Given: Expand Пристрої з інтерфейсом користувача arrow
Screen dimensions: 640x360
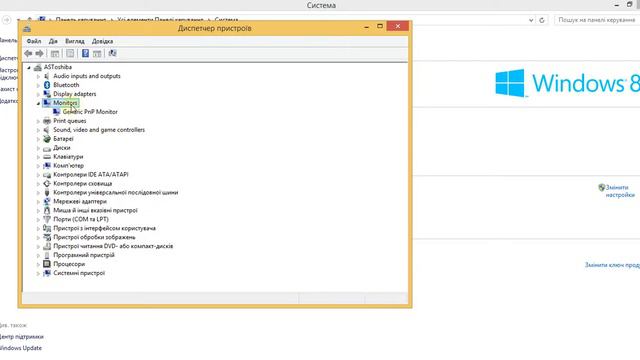Looking at the screenshot, I should pyautogui.click(x=38, y=229).
